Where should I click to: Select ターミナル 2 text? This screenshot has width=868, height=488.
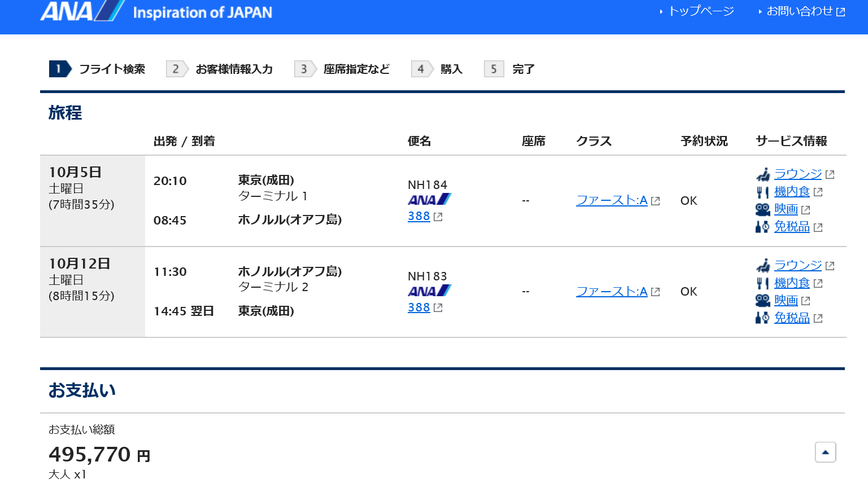(273, 287)
